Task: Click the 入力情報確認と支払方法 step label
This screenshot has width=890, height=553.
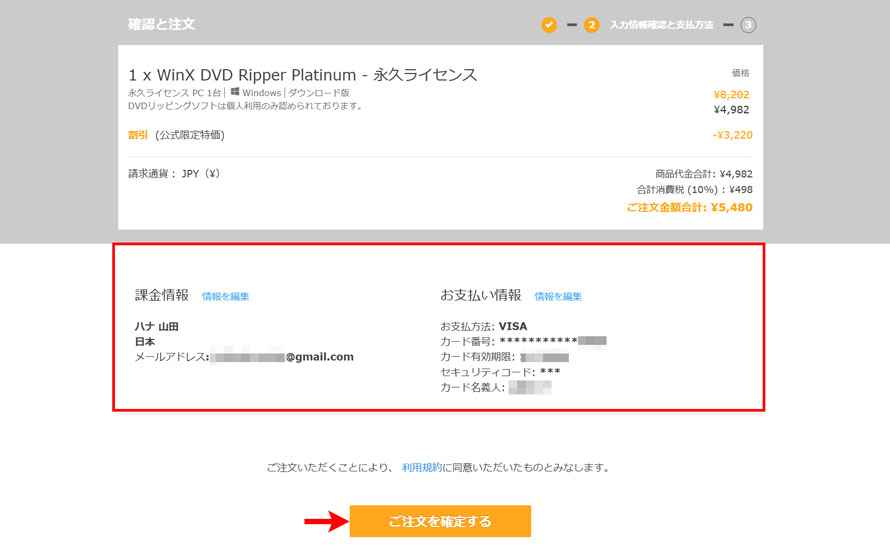Action: click(661, 25)
